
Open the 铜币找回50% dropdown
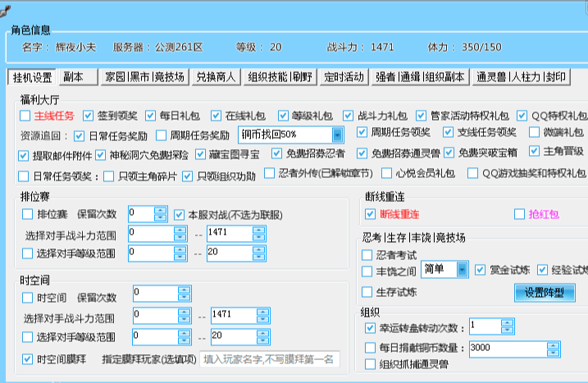point(290,135)
